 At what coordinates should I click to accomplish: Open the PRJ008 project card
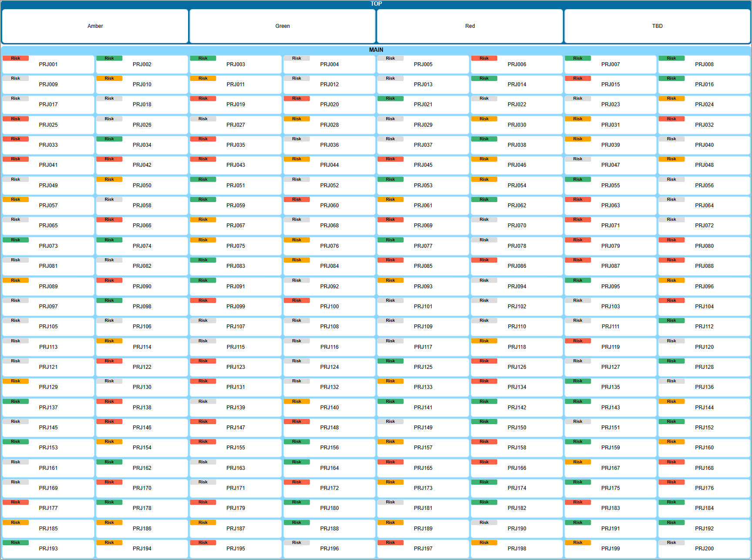(704, 64)
